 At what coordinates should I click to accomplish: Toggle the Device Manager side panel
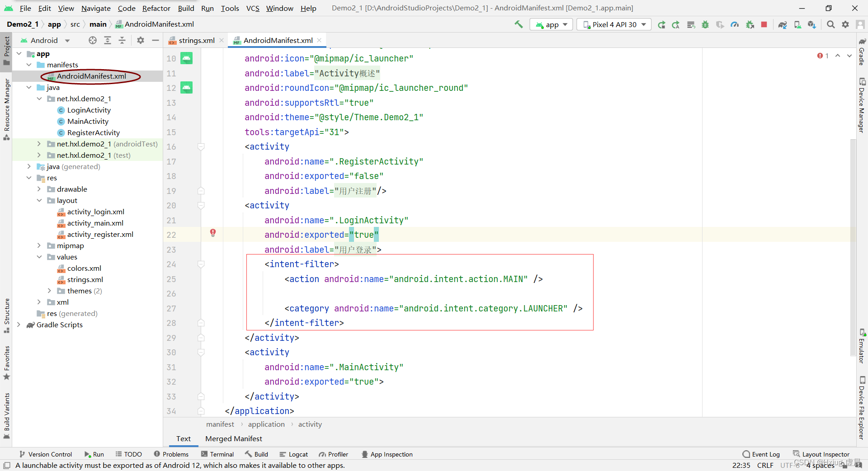(x=862, y=105)
